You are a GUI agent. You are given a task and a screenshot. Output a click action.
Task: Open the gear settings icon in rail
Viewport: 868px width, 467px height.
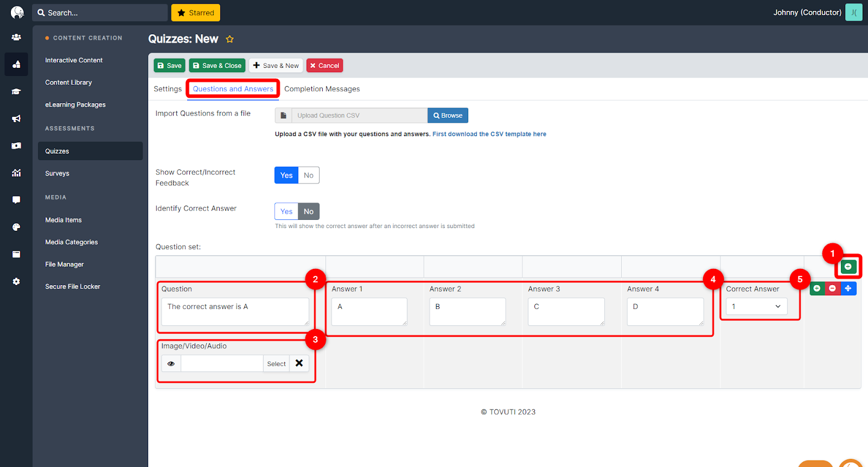point(16,281)
